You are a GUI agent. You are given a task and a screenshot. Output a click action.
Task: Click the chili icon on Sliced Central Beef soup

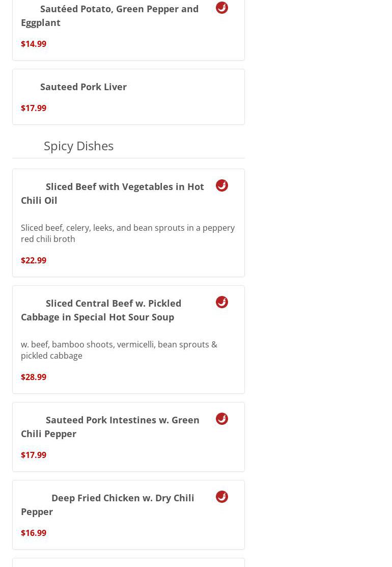[222, 302]
